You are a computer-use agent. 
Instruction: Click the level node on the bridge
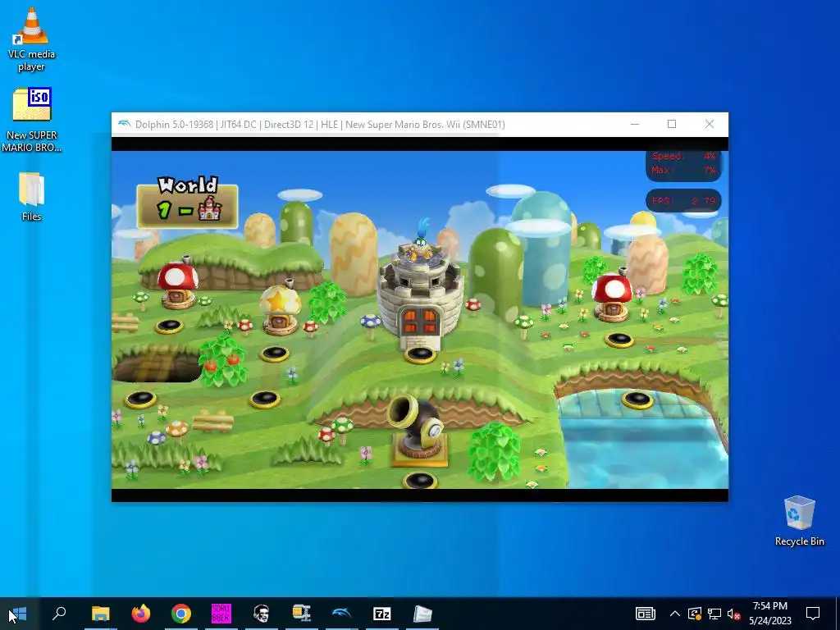point(637,399)
